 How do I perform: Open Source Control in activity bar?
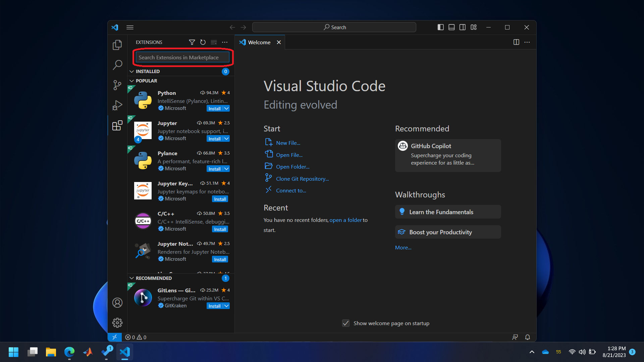point(117,85)
